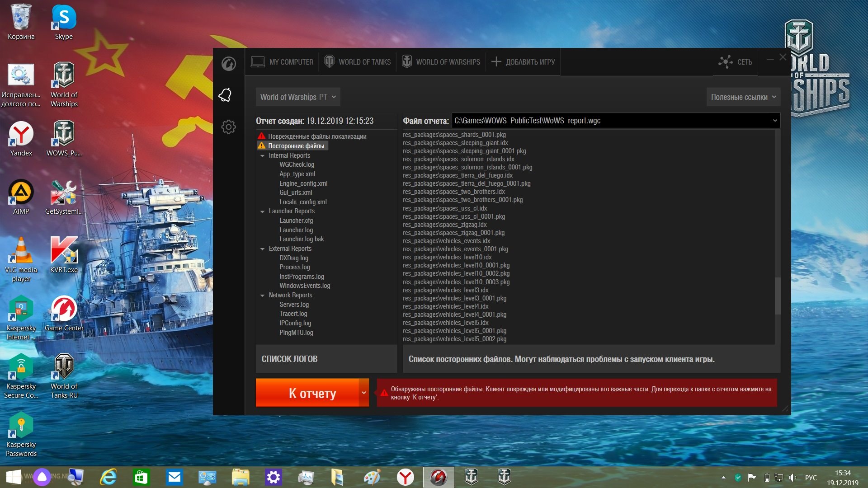Select line res_packages\spaces_zigzag.idx
The height and width of the screenshot is (488, 868).
pos(445,225)
